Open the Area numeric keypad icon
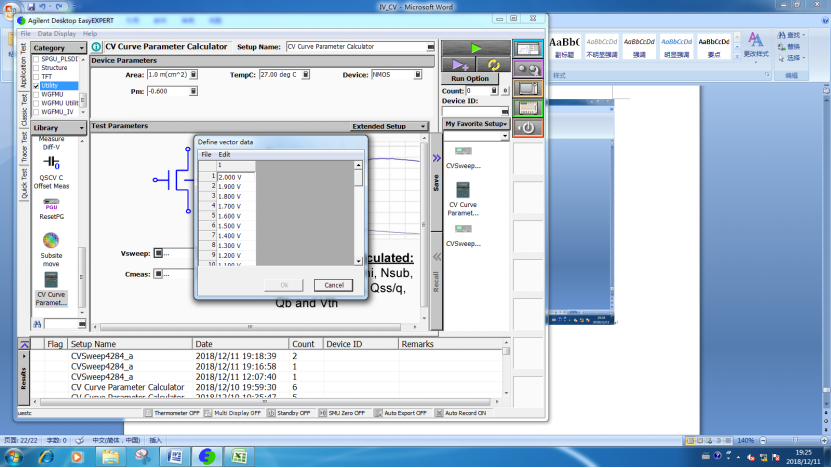This screenshot has width=831, height=468. [x=193, y=75]
